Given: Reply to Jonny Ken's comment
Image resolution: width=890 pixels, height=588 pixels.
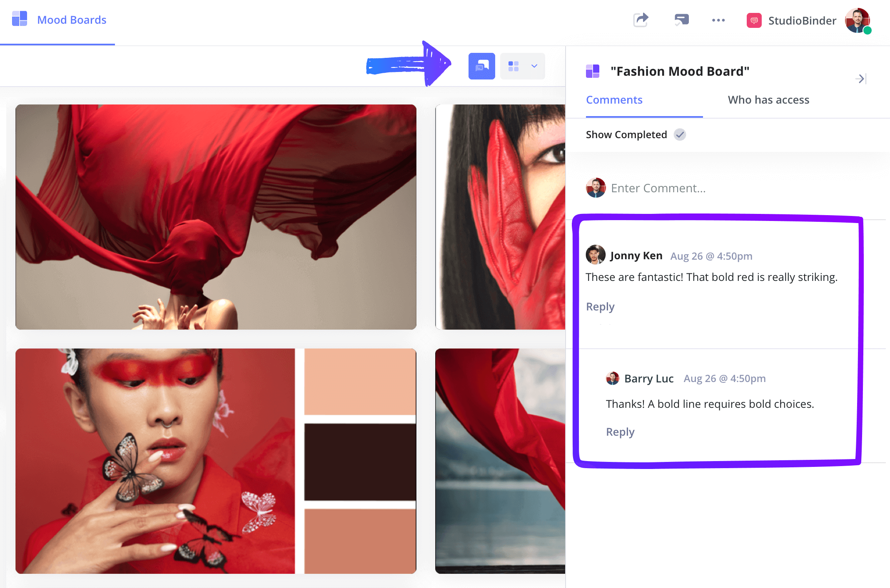Looking at the screenshot, I should pyautogui.click(x=600, y=306).
